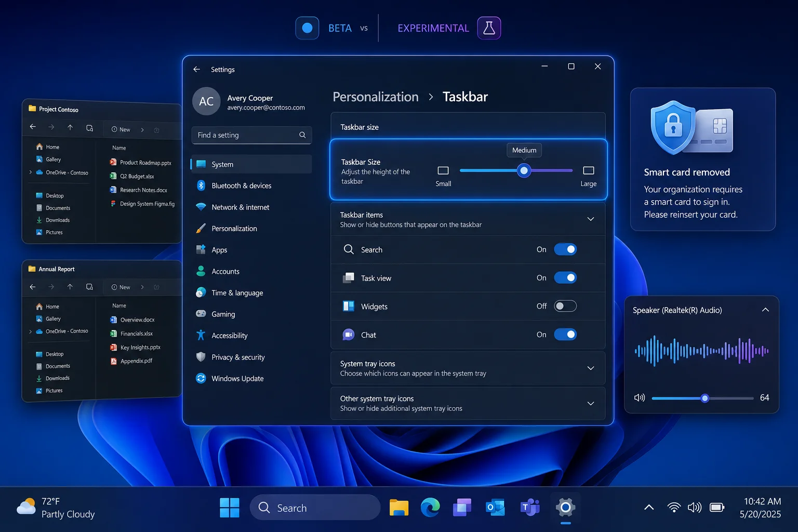Click the Chat row icon
The height and width of the screenshot is (532, 798).
tap(349, 335)
